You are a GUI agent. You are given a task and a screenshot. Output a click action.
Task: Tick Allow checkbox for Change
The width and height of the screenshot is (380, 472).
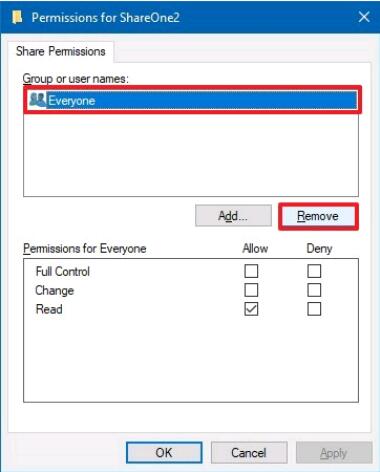click(x=251, y=290)
